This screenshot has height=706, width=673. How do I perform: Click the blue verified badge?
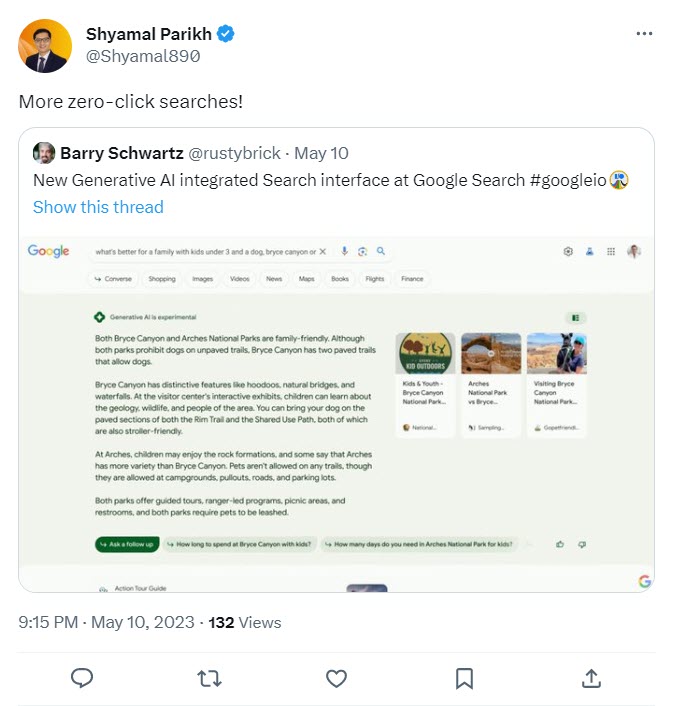[x=227, y=34]
